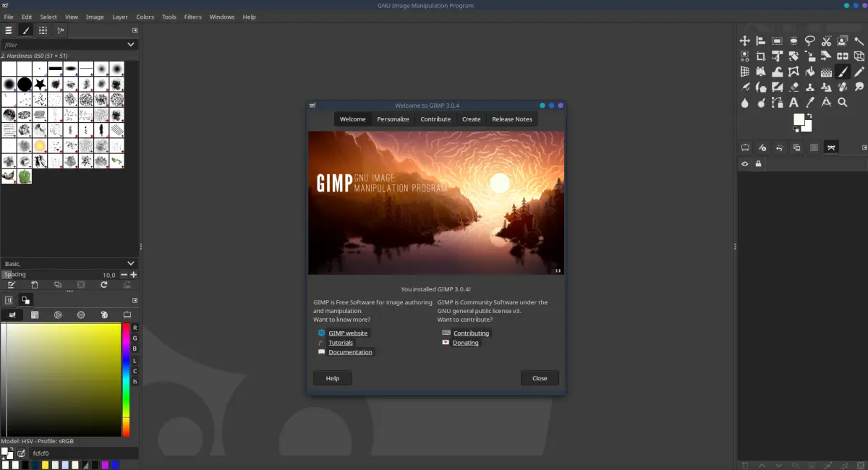Switch to the Release Notes tab

click(x=512, y=119)
